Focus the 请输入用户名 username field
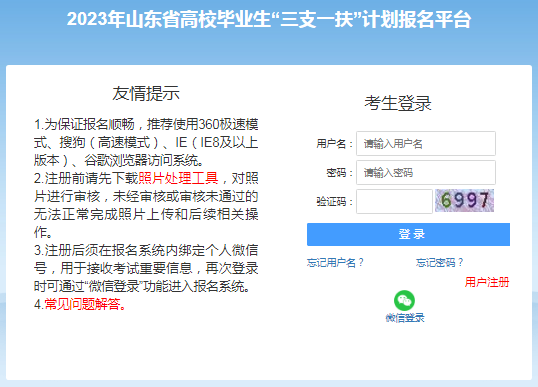The width and height of the screenshot is (538, 387). [426, 143]
